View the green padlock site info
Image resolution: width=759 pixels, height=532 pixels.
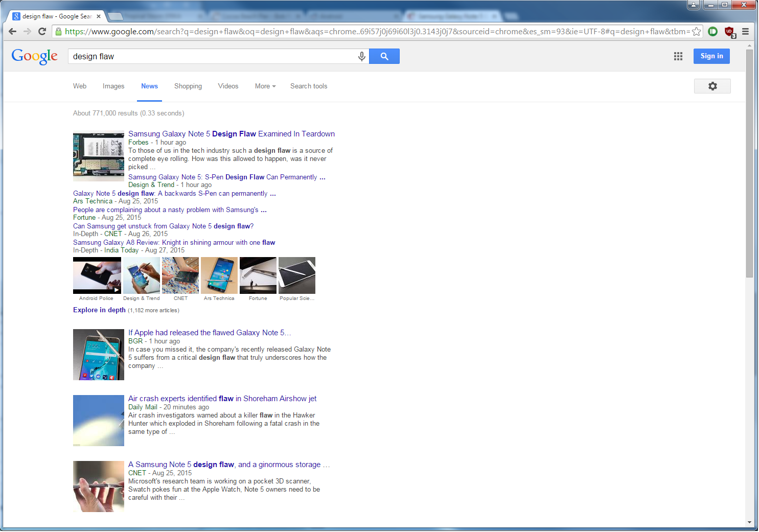point(59,32)
